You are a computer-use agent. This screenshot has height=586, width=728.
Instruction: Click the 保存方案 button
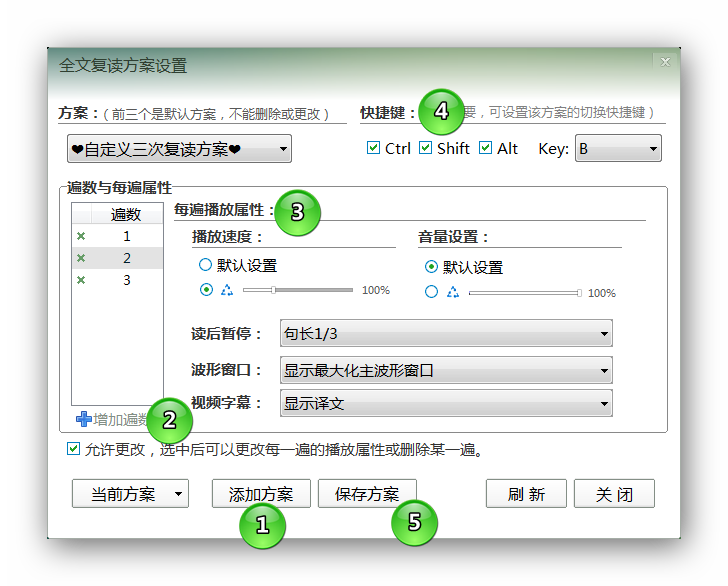pos(367,494)
